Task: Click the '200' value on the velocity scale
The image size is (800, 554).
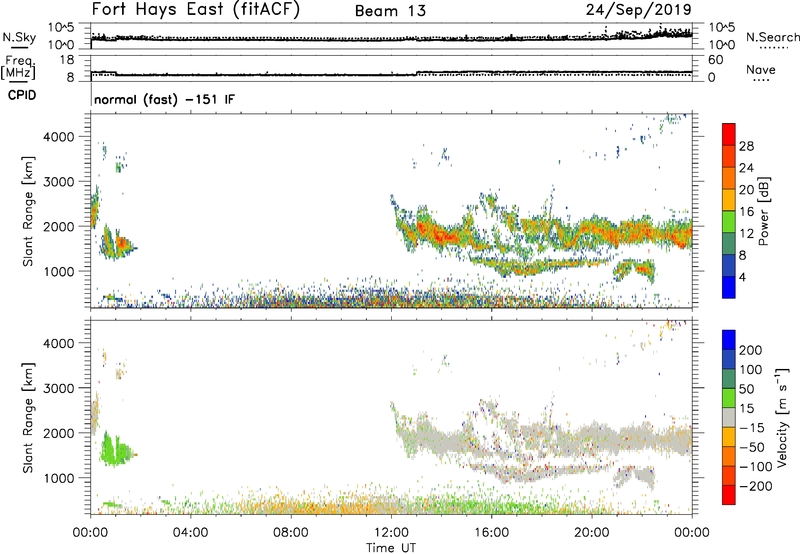Action: pos(751,350)
